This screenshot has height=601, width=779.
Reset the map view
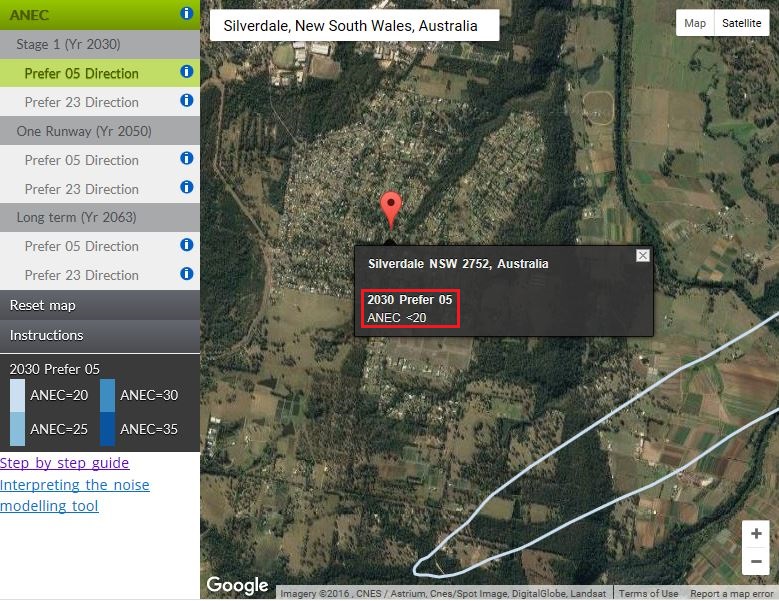point(100,305)
